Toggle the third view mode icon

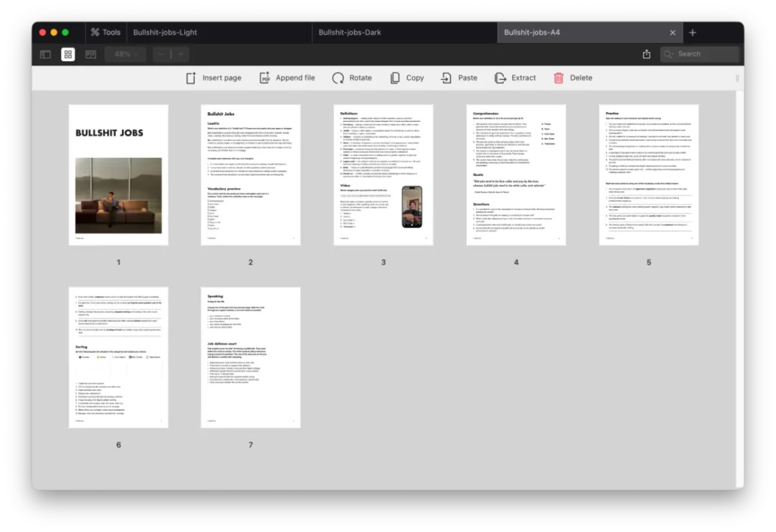(x=91, y=55)
